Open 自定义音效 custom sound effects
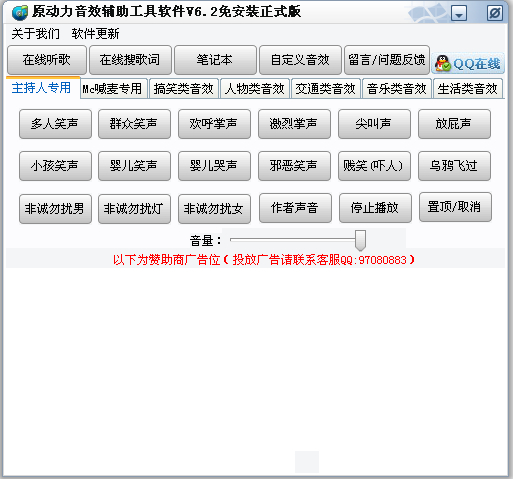The width and height of the screenshot is (513, 479). 300,60
